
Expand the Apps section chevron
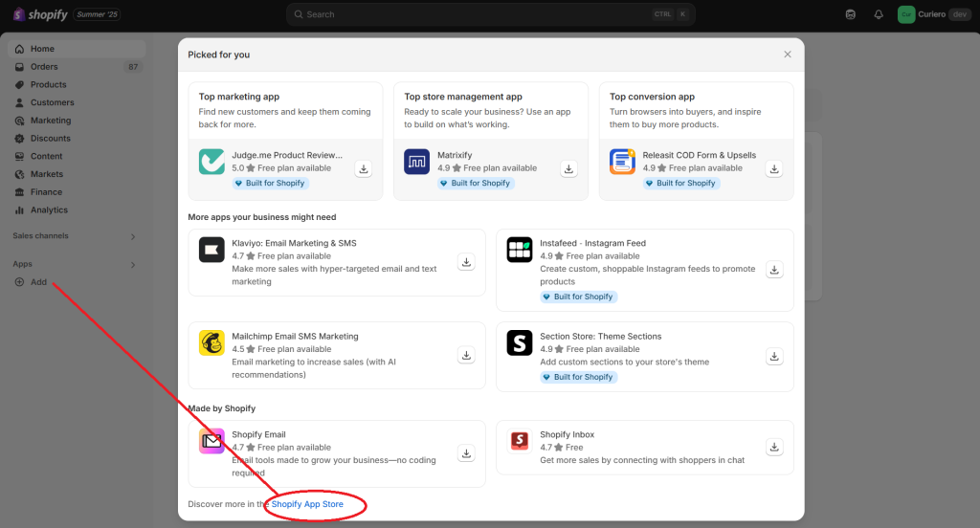(132, 265)
